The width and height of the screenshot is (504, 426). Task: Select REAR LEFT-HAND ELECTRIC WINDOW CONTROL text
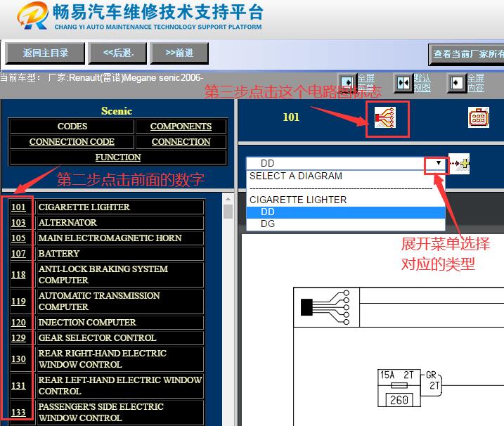pos(120,385)
